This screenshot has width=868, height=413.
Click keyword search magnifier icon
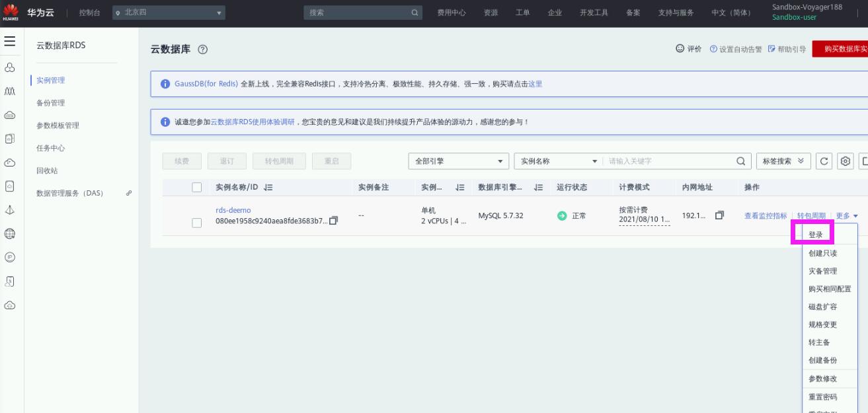coord(740,161)
